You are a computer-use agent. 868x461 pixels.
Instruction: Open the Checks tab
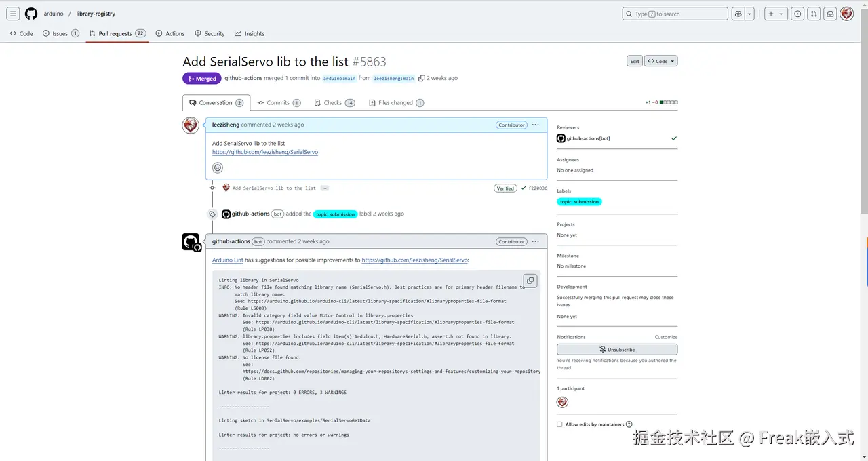tap(335, 103)
